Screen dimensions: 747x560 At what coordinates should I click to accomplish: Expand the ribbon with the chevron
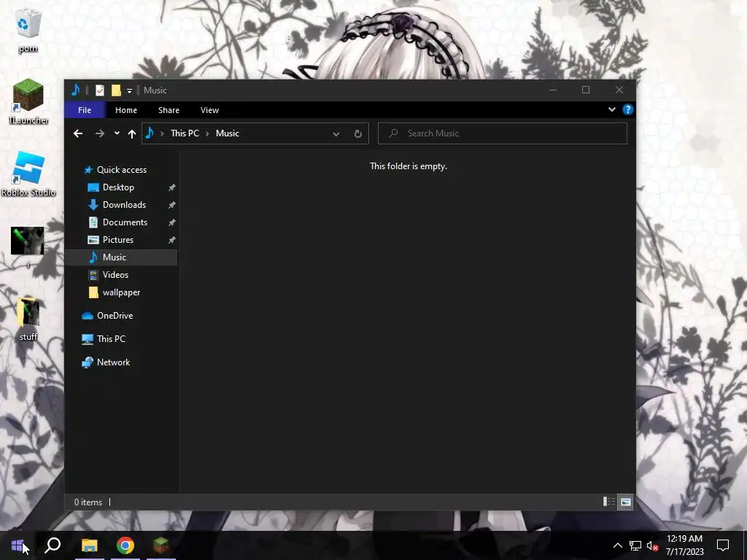pos(612,109)
